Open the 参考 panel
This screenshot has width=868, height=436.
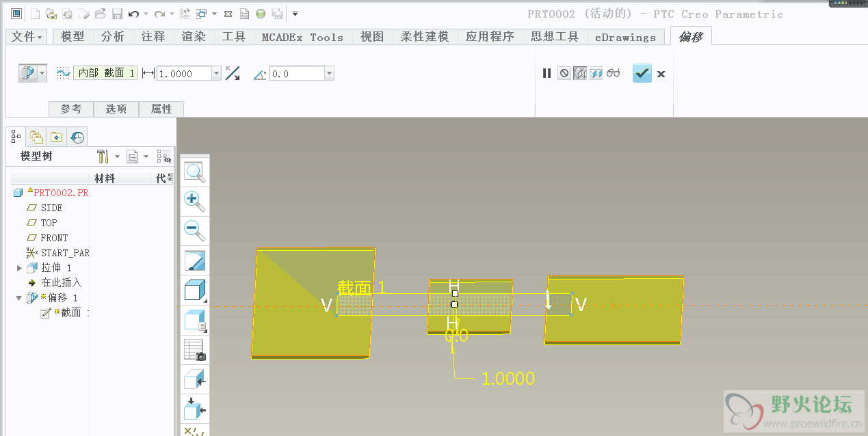click(71, 109)
